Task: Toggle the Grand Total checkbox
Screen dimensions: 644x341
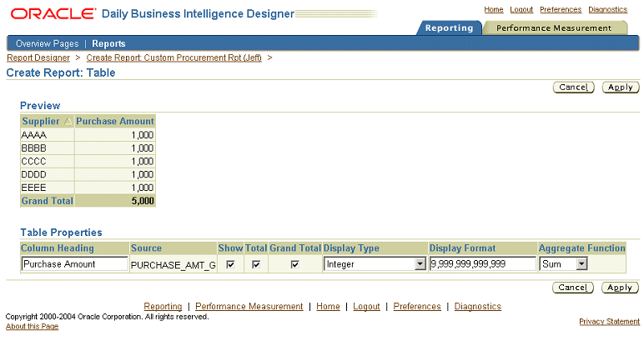Action: 295,264
